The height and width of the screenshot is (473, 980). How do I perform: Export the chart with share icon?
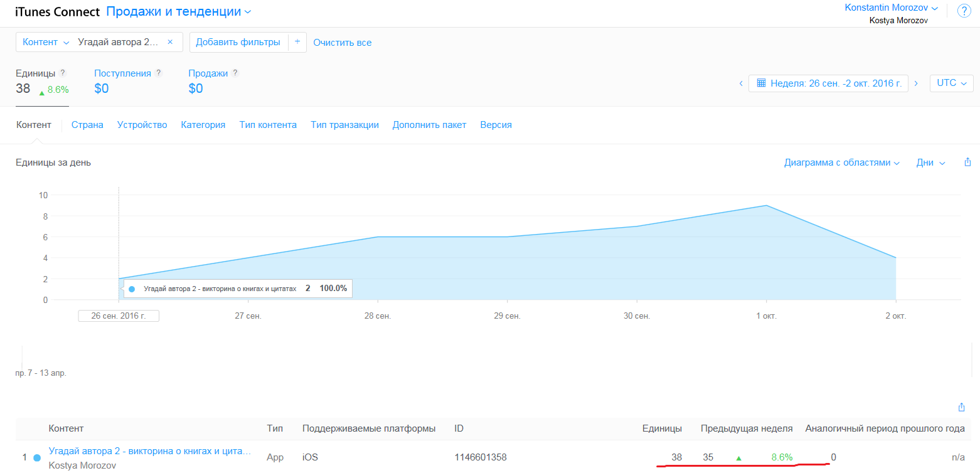tap(967, 162)
